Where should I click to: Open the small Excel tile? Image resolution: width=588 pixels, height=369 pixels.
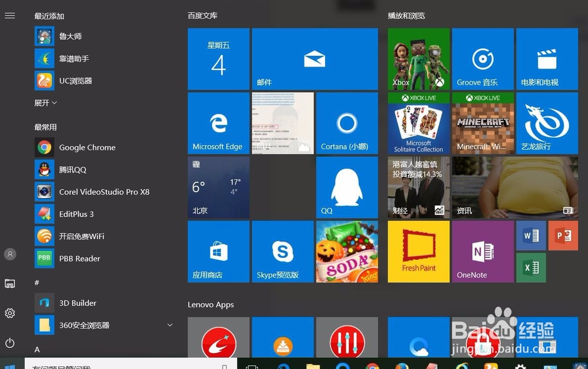[x=531, y=267]
